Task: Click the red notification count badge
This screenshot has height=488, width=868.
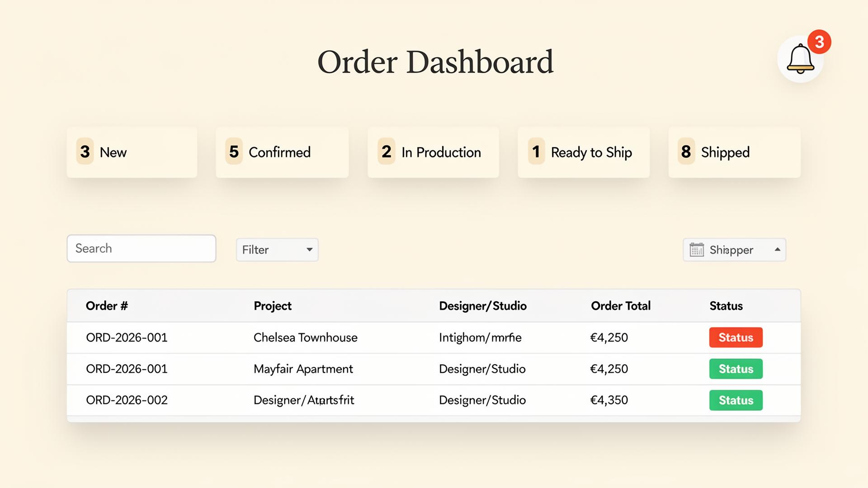Action: (x=819, y=42)
